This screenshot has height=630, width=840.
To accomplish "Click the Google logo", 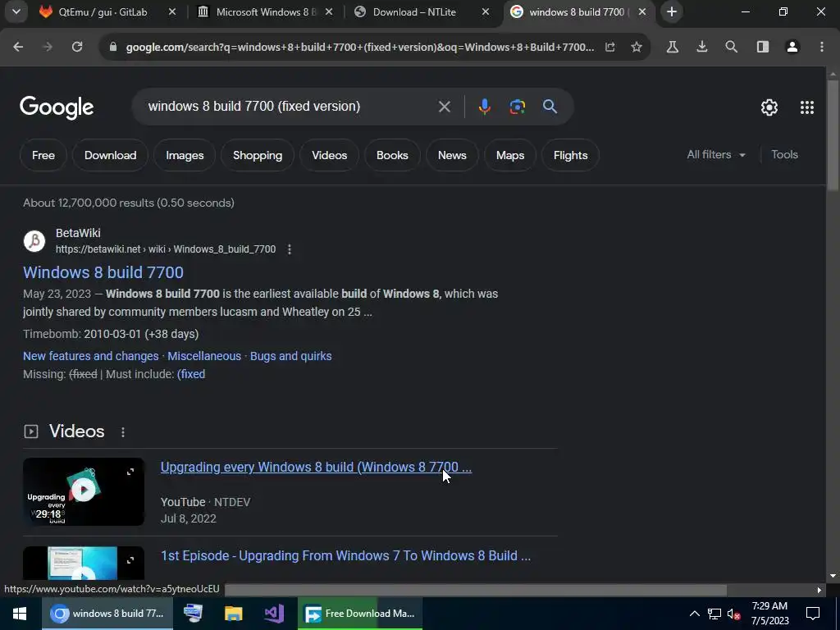I will [57, 107].
